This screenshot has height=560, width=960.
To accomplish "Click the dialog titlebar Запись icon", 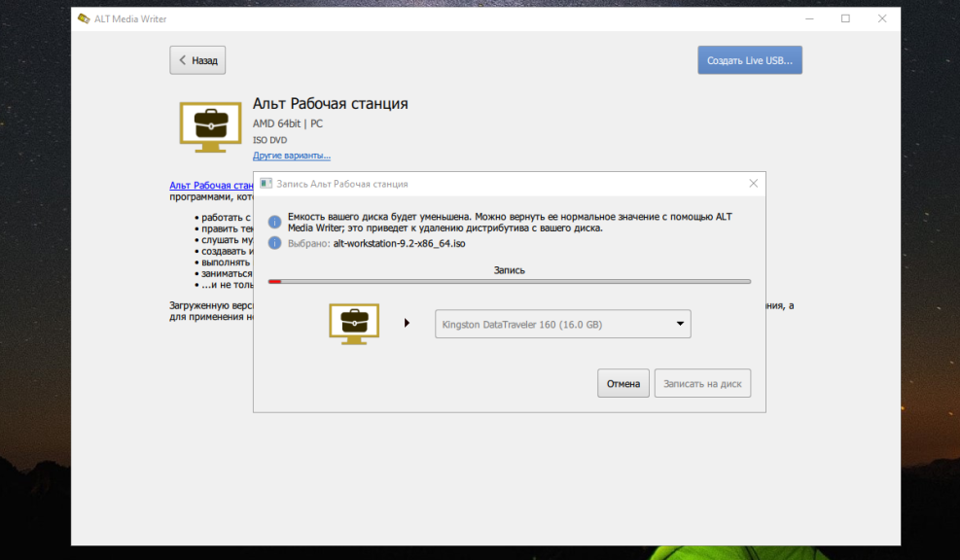I will pyautogui.click(x=266, y=183).
